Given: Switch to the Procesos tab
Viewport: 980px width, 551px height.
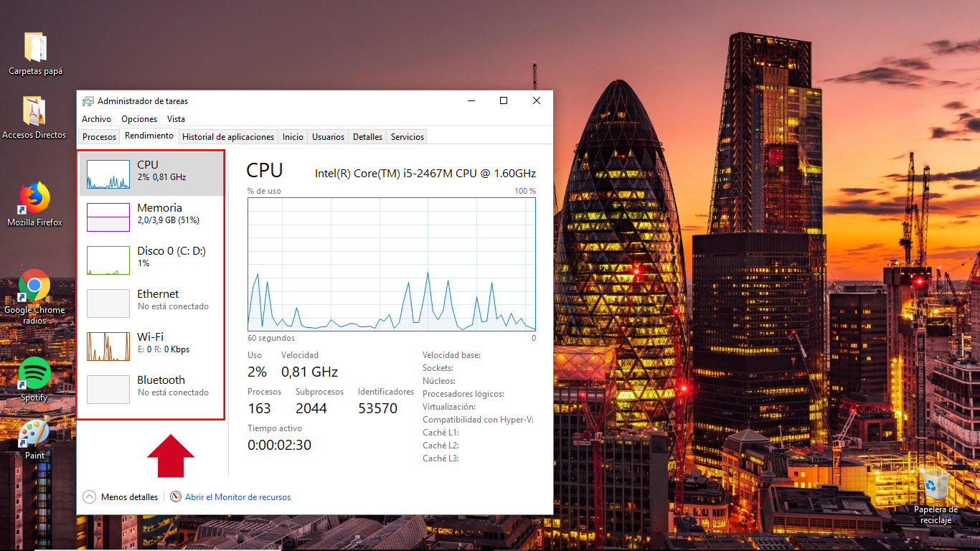Looking at the screenshot, I should point(98,136).
